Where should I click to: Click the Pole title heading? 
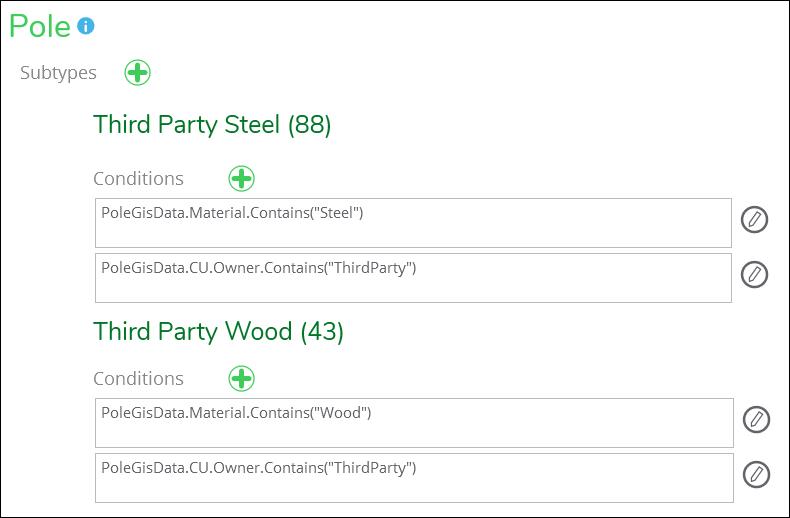tap(40, 26)
